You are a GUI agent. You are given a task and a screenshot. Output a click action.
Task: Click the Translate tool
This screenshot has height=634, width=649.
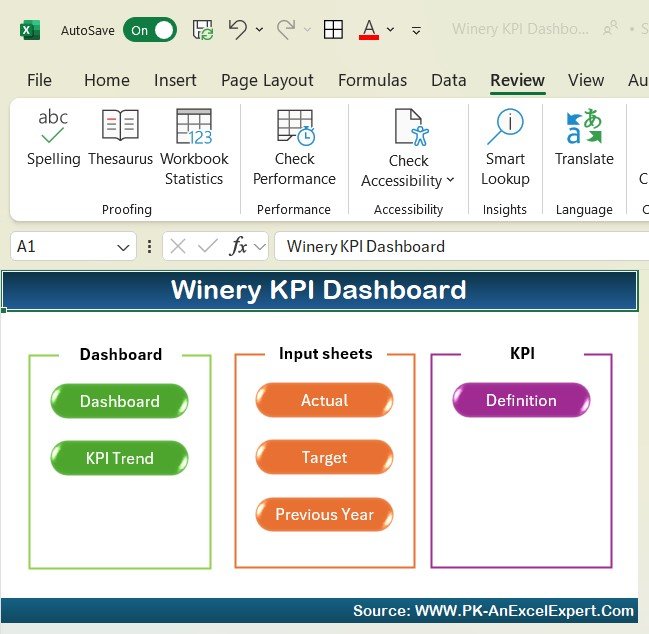pyautogui.click(x=584, y=138)
